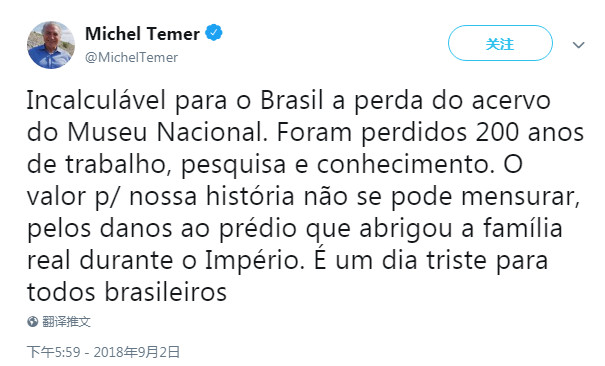Viewport: 605px width, 366px height.
Task: Click "todos brasileiros" in the last line
Action: tap(127, 292)
